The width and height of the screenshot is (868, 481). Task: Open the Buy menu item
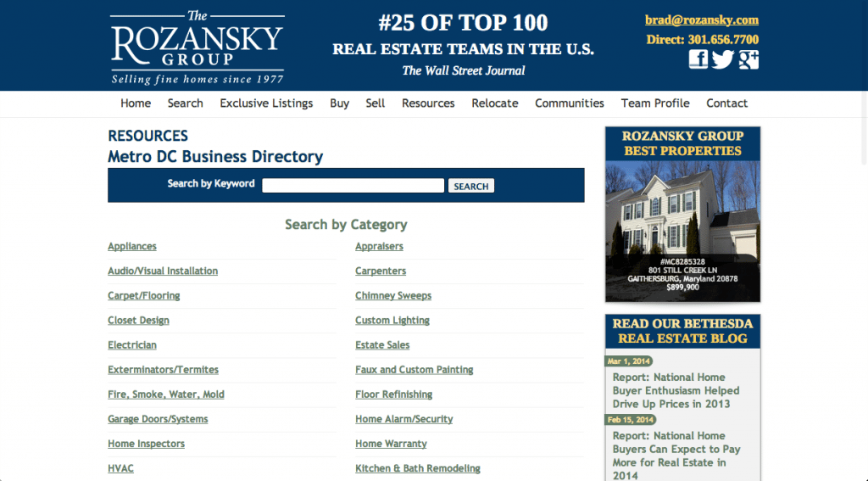[x=339, y=103]
